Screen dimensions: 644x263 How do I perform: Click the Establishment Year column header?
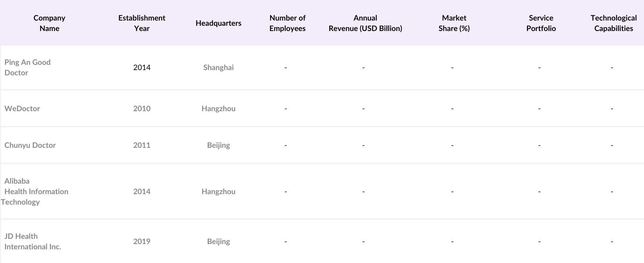pyautogui.click(x=142, y=23)
